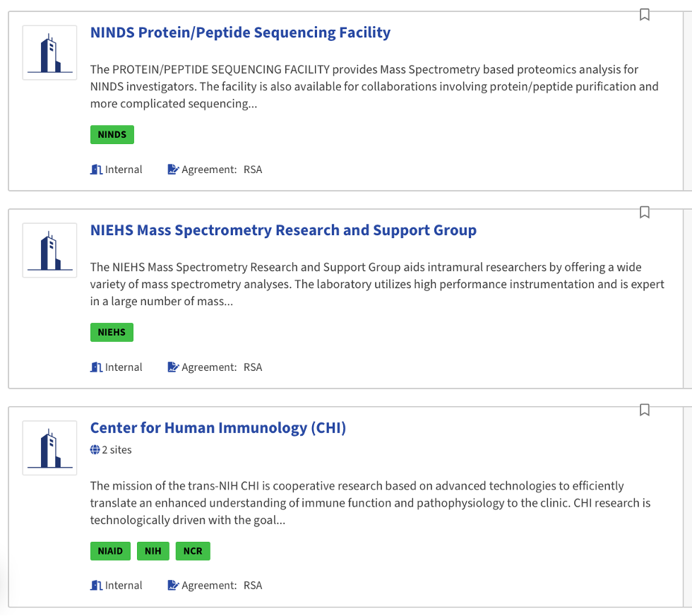Select the NCR tag on CHI card

(193, 551)
